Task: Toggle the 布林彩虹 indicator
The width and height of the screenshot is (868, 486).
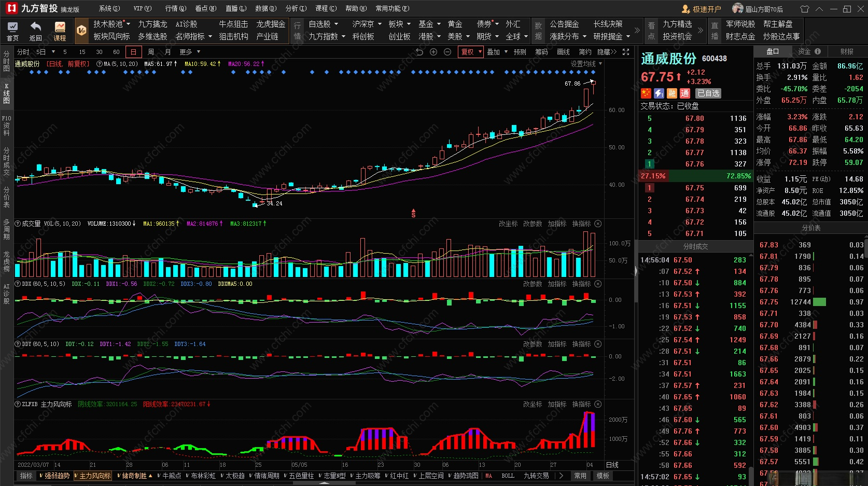Action: click(x=201, y=476)
